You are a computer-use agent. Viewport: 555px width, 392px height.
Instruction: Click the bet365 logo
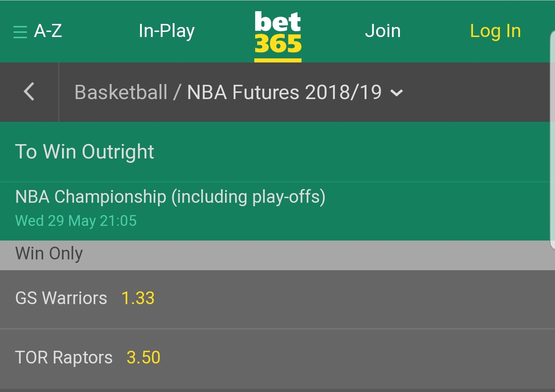(277, 32)
